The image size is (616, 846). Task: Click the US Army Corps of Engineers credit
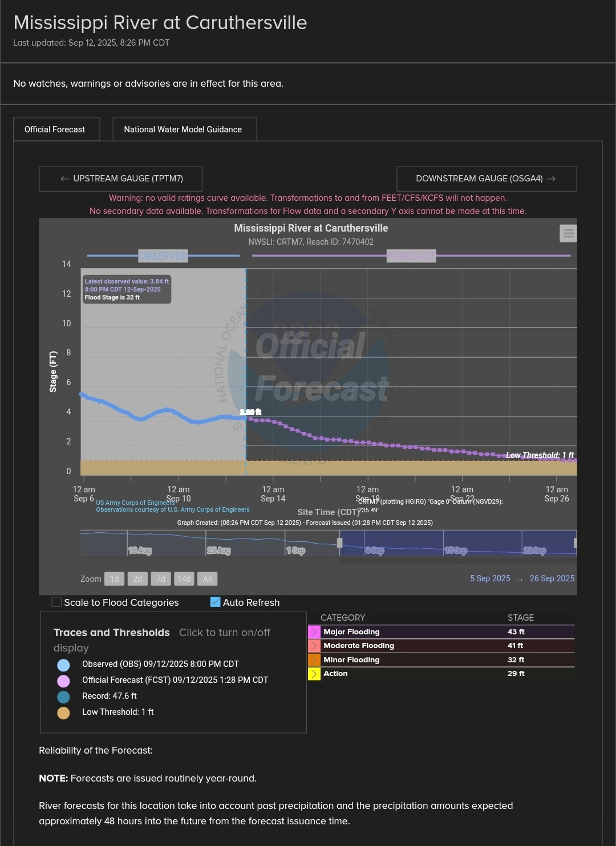tap(135, 503)
